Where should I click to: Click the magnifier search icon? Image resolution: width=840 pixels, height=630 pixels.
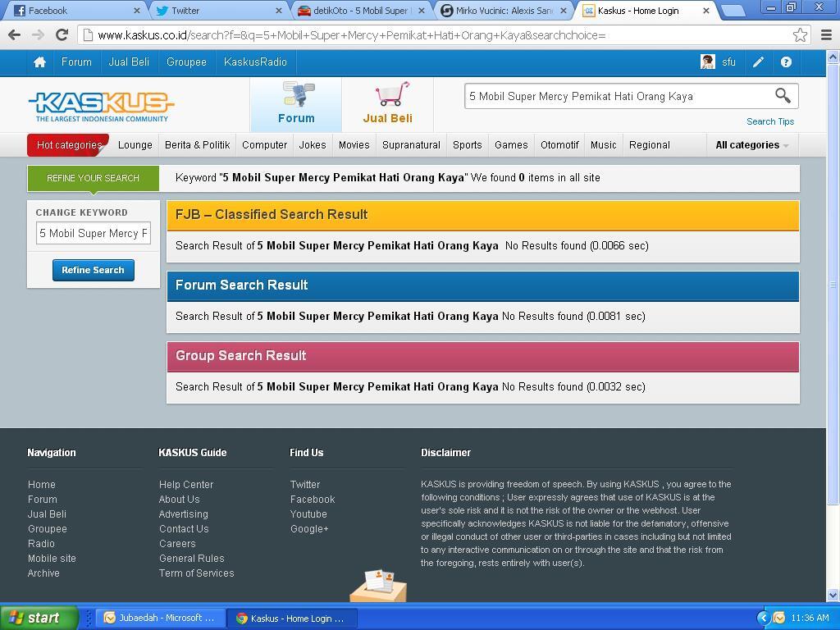[783, 96]
